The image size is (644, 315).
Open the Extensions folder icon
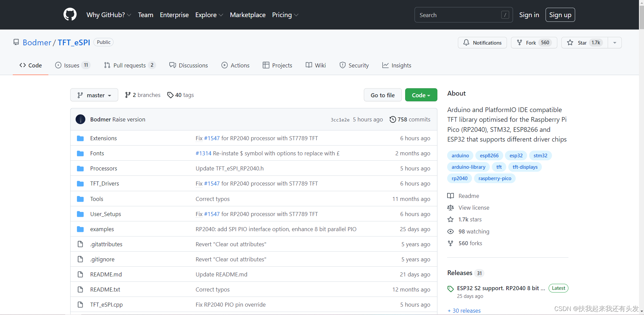tap(80, 138)
